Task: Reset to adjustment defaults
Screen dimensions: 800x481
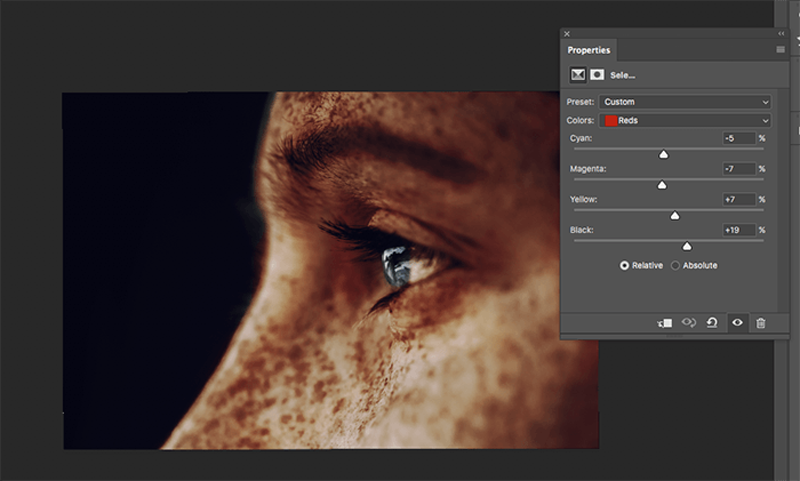Action: [712, 322]
